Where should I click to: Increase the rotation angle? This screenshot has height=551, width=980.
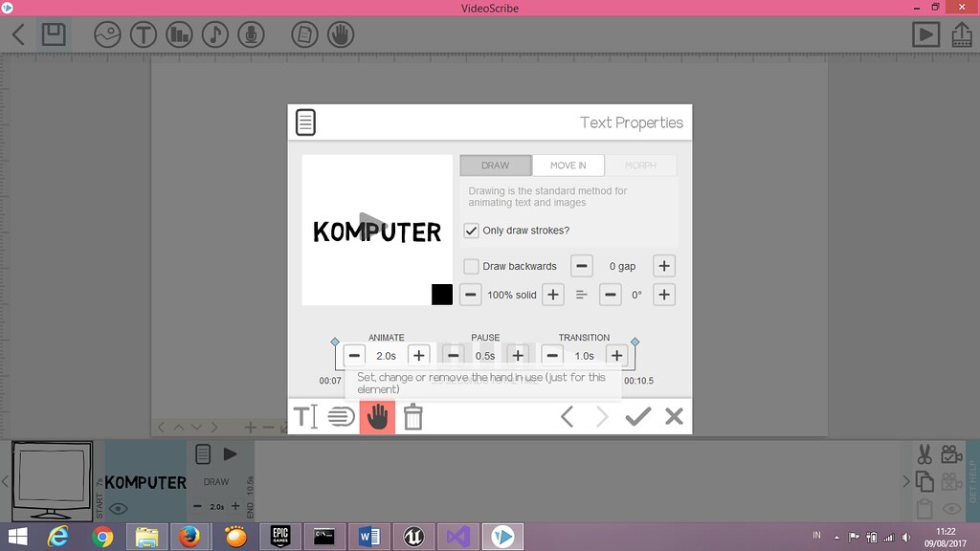click(x=664, y=295)
